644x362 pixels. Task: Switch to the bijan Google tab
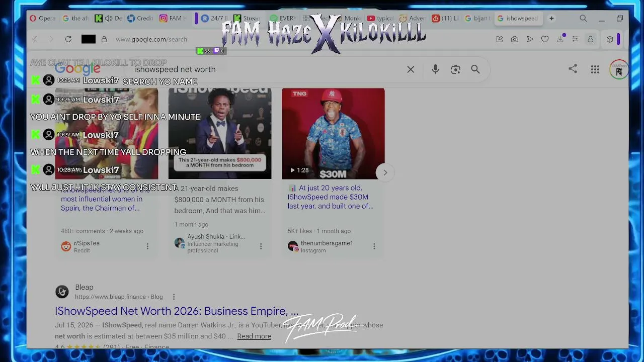pyautogui.click(x=477, y=19)
